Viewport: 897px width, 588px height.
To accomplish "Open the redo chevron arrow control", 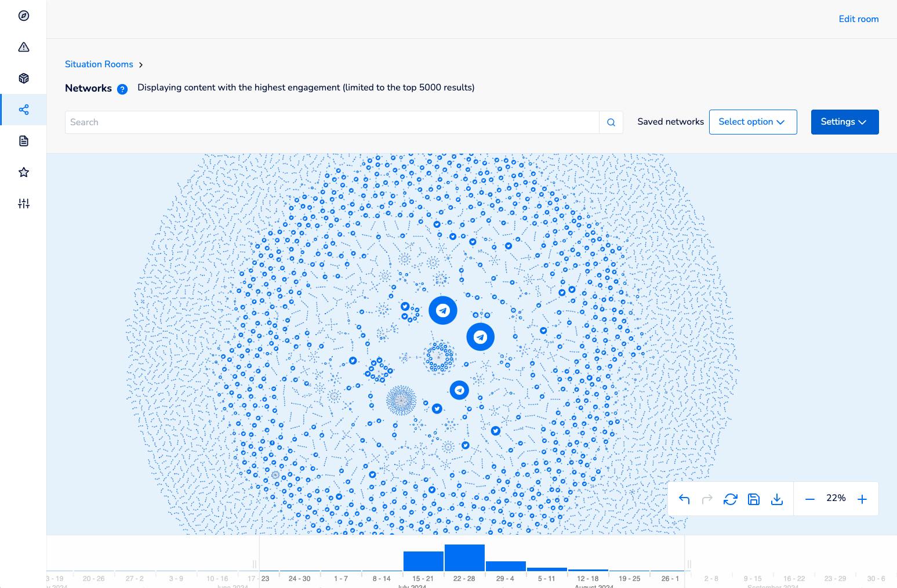I will click(707, 499).
